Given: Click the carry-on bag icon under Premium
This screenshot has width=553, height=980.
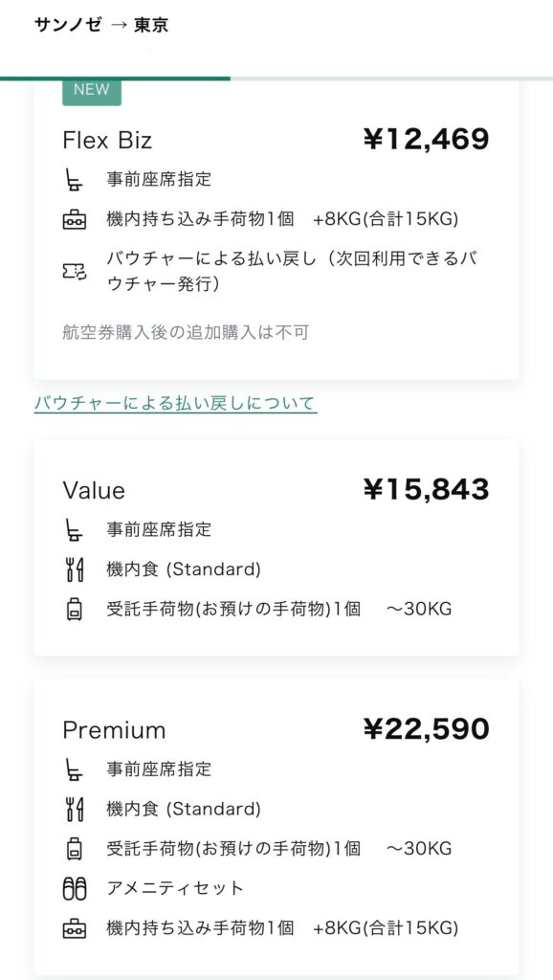Looking at the screenshot, I should pyautogui.click(x=75, y=928).
